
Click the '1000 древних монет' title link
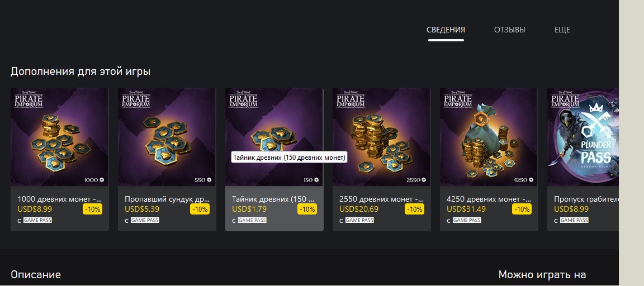(59, 199)
